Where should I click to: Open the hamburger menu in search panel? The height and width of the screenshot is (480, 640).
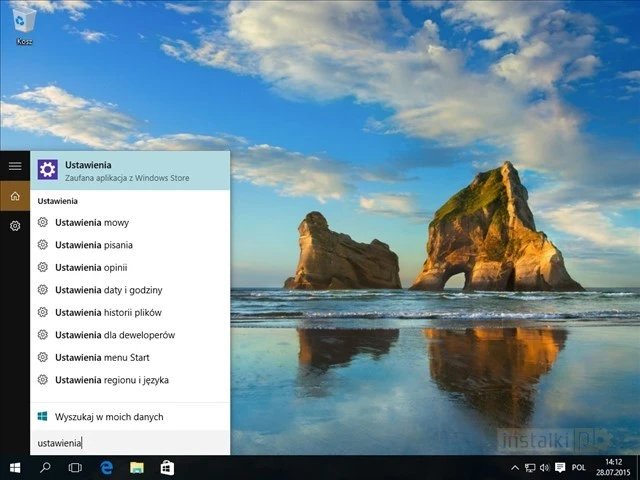pos(15,165)
